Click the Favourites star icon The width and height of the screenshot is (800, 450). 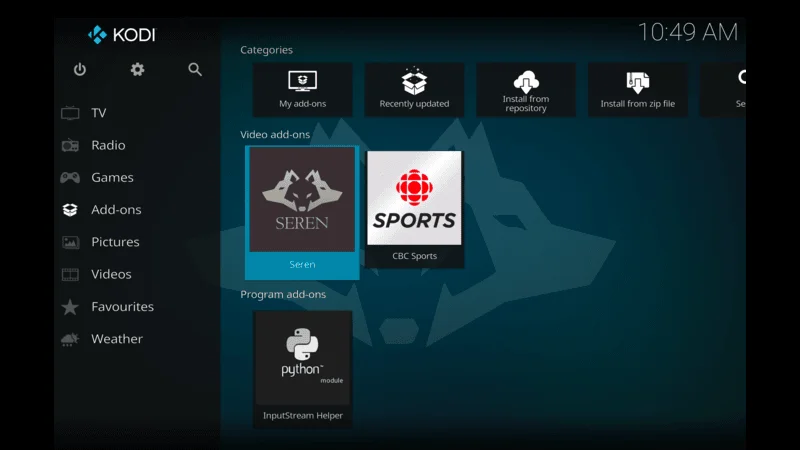pyautogui.click(x=70, y=307)
